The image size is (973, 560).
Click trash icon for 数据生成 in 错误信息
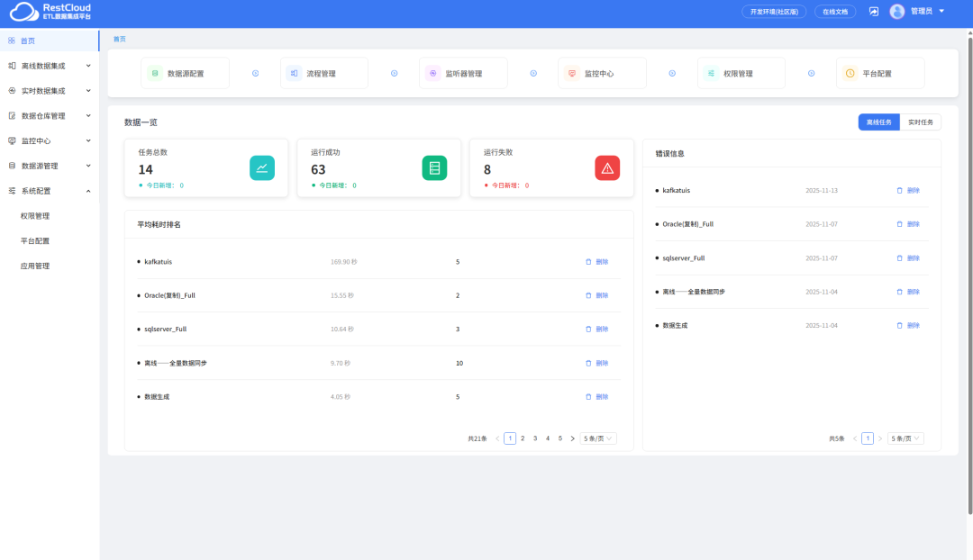click(x=899, y=326)
